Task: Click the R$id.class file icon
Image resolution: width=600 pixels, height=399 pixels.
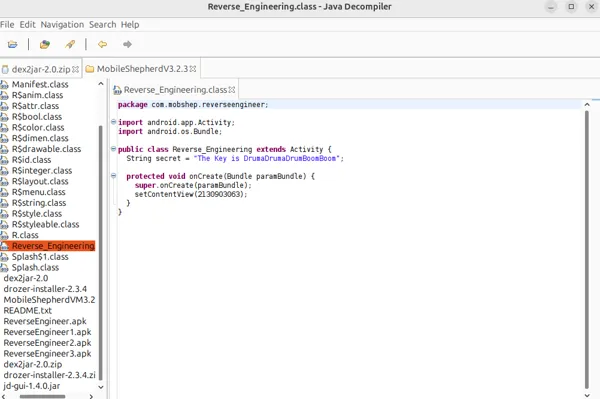Action: coord(5,160)
